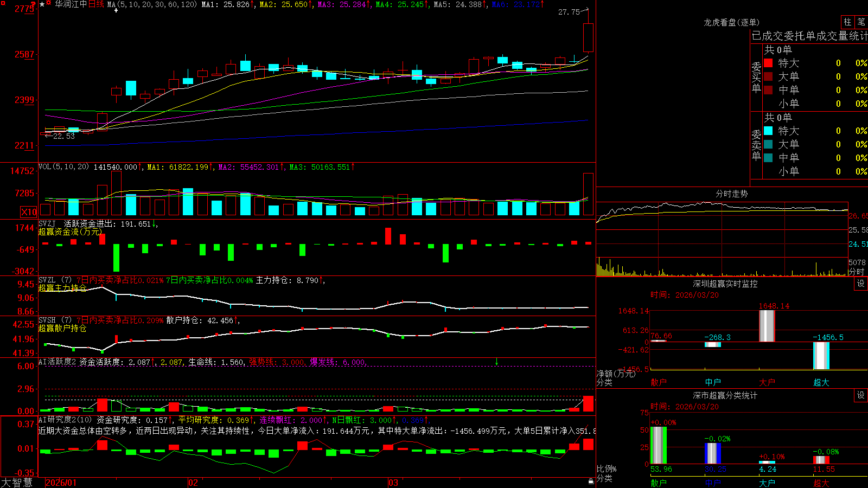Click the 小单 row under 委买单
Image resolution: width=868 pixels, height=488 pixels.
coord(815,104)
